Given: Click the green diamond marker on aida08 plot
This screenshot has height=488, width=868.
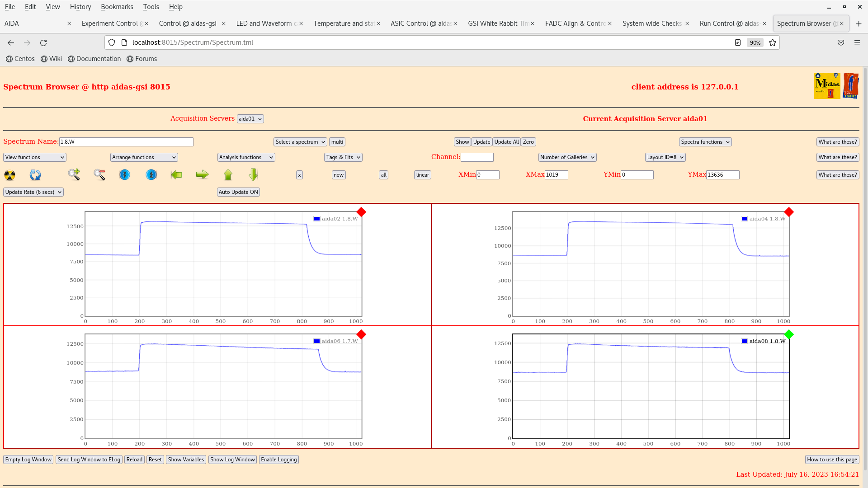Looking at the screenshot, I should pos(789,334).
